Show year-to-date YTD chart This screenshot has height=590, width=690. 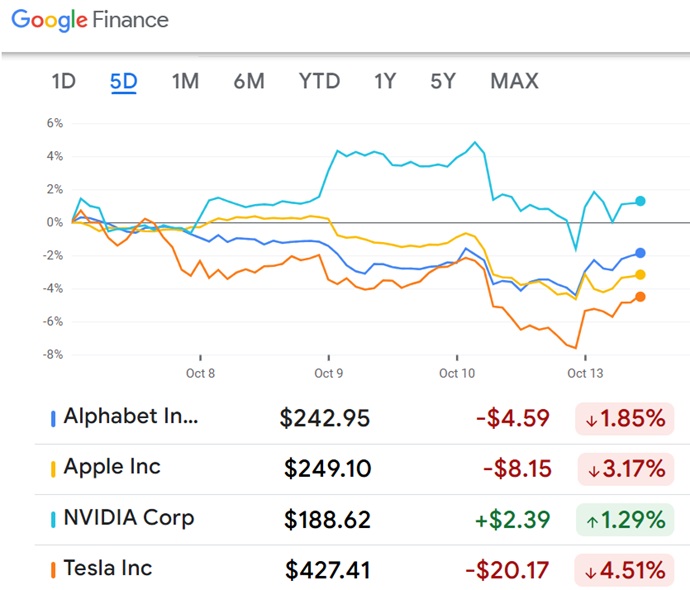click(319, 82)
